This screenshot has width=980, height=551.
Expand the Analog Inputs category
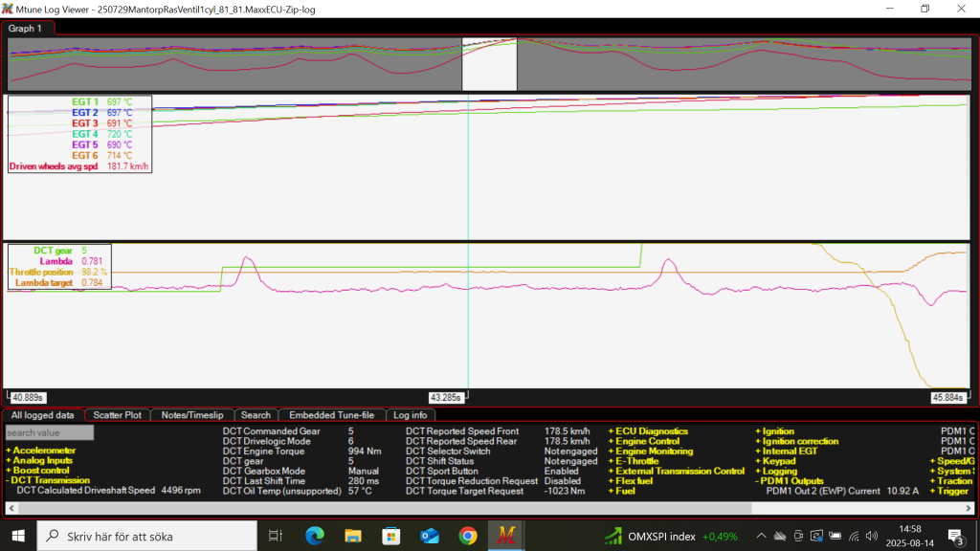(x=39, y=460)
